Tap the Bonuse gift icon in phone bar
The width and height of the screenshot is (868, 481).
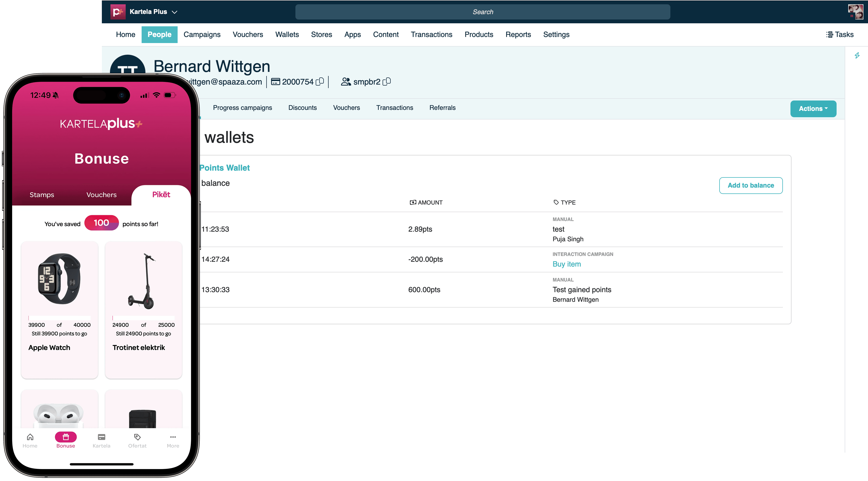click(x=66, y=436)
